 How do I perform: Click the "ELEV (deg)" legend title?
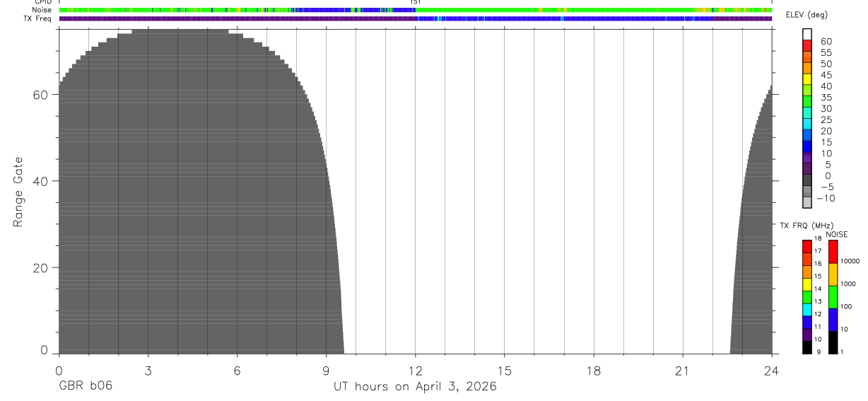(807, 16)
